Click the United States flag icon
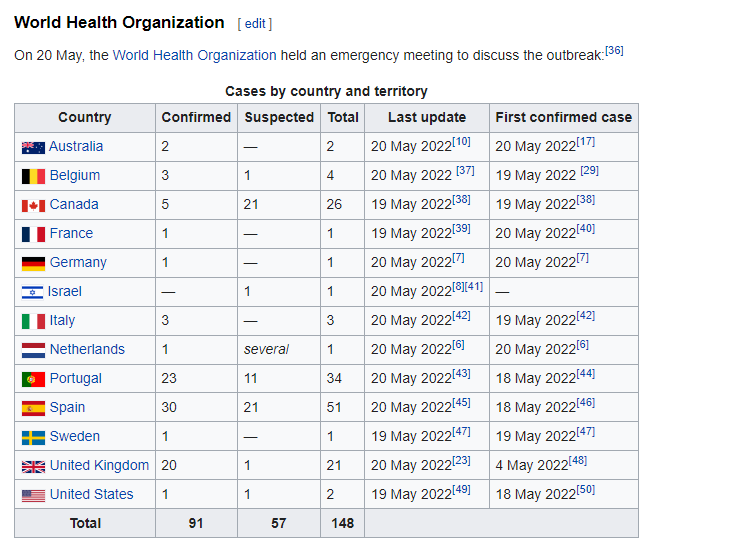 (33, 495)
